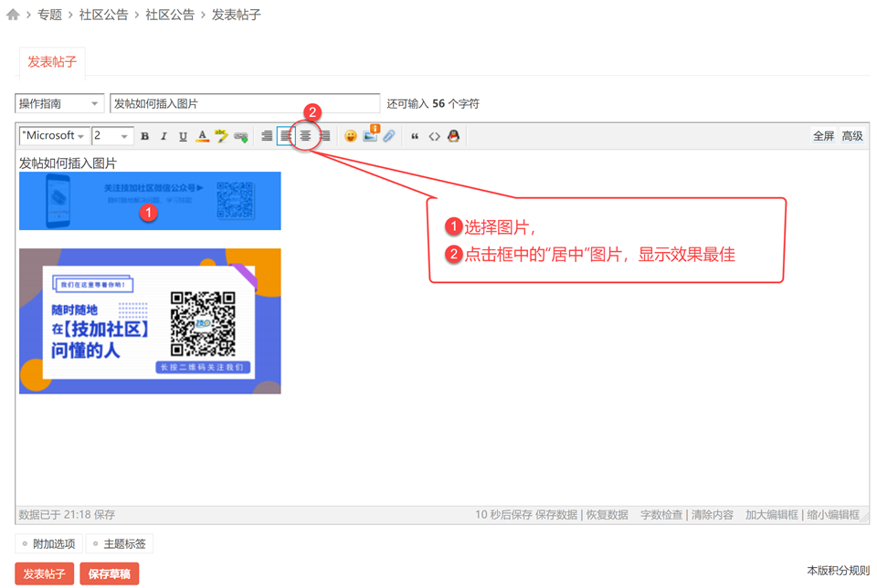Run 字数检查 on the post
Image resolution: width=877 pixels, height=588 pixels.
click(661, 515)
